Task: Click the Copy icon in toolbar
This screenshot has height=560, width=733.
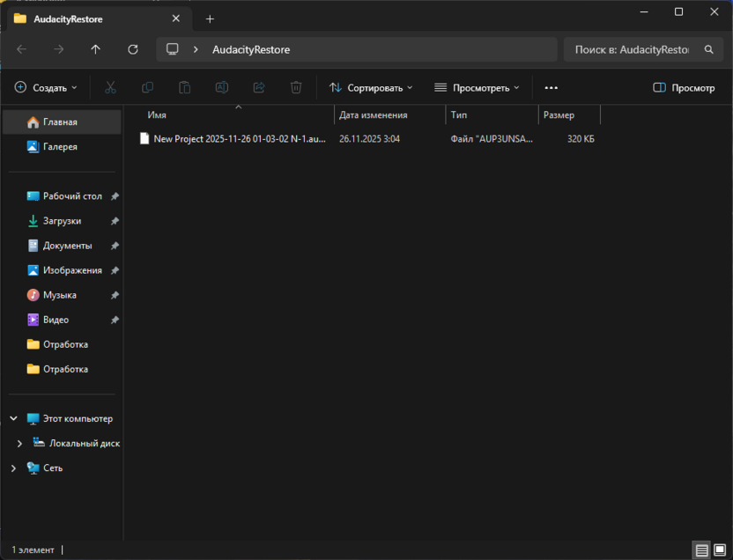Action: [x=147, y=88]
